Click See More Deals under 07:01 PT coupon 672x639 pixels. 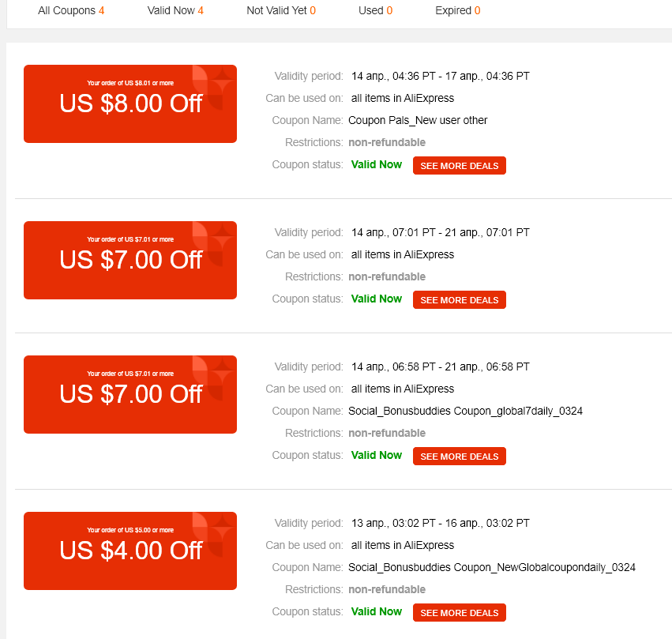460,299
